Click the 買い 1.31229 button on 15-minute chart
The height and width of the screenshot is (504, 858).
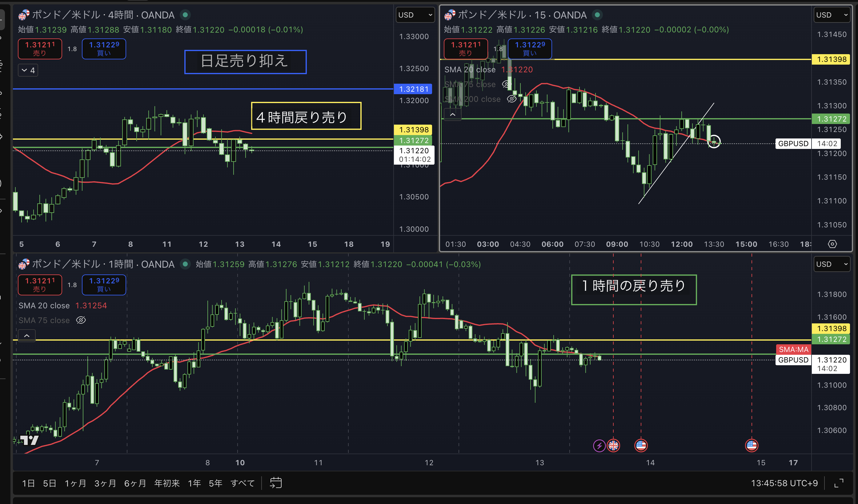click(529, 49)
